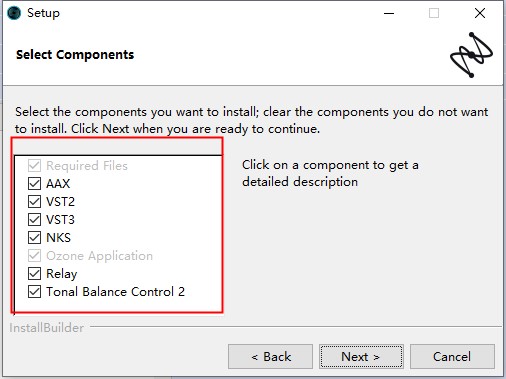Click the iZotope logo graphic in header
This screenshot has width=506, height=379.
471,55
